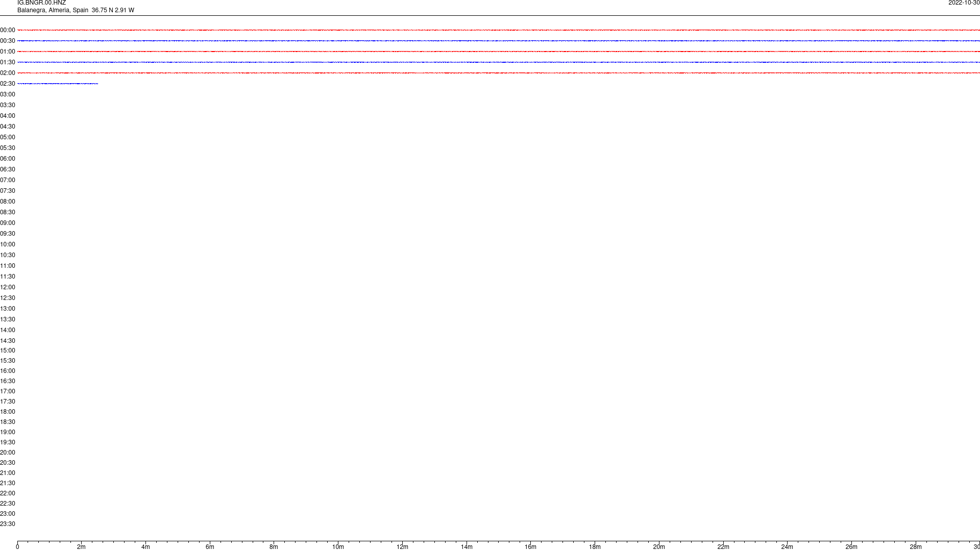Click the short blue 02:30 trace segment

(58, 84)
